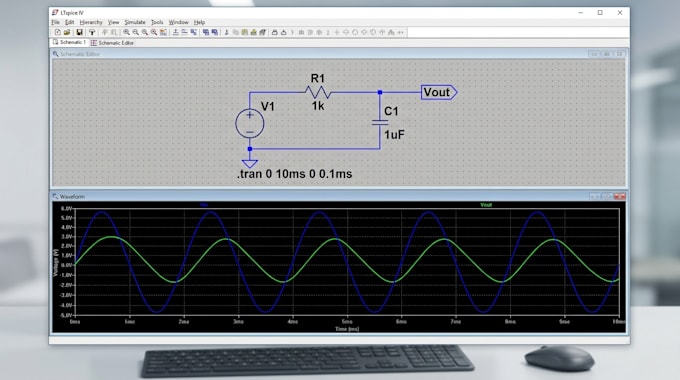Image resolution: width=680 pixels, height=380 pixels.
Task: Minimize the Schematic Editor pane
Action: click(x=594, y=54)
